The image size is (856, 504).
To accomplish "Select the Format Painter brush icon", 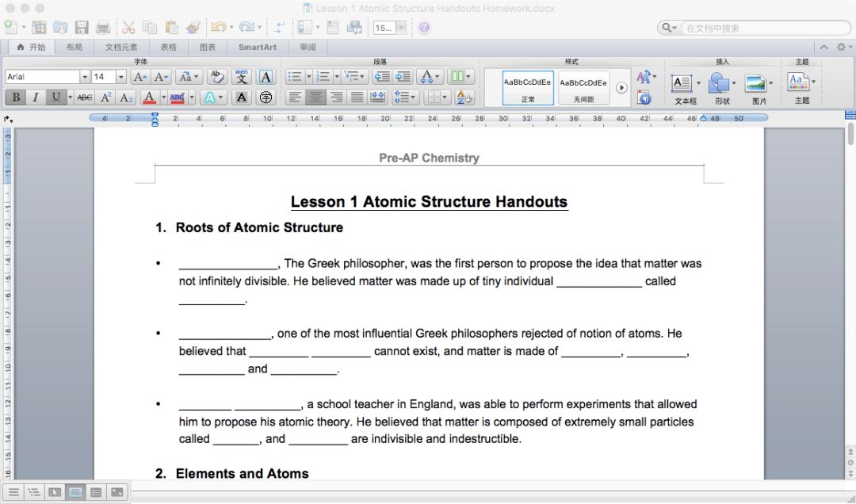I will pyautogui.click(x=193, y=28).
